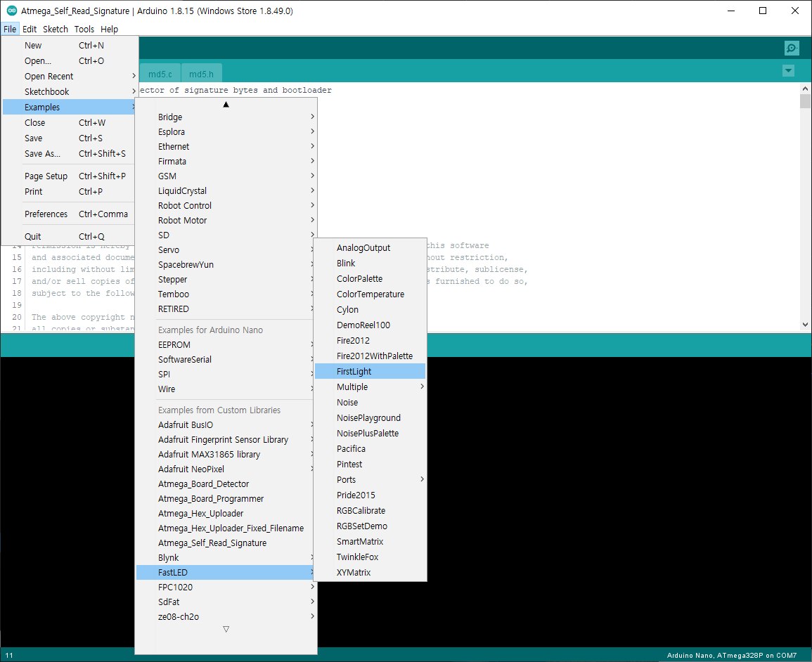This screenshot has height=662, width=812.
Task: Open Preferences from File menu
Action: (x=70, y=214)
